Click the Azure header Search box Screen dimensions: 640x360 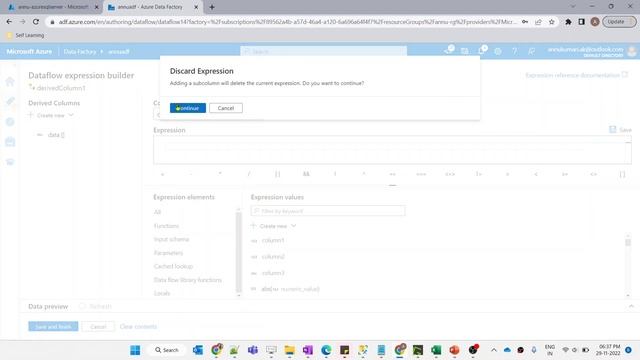[x=323, y=51]
